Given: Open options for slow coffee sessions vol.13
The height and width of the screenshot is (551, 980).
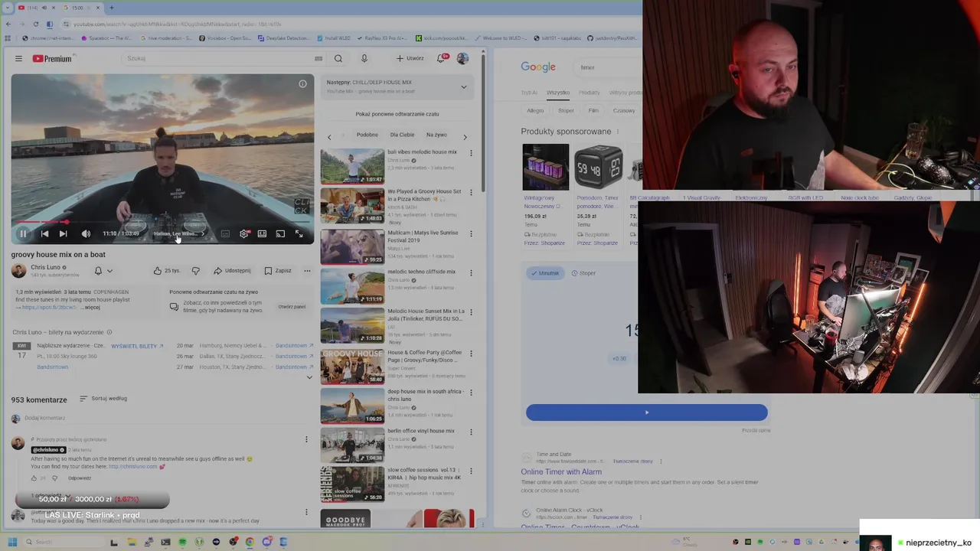Looking at the screenshot, I should (471, 471).
